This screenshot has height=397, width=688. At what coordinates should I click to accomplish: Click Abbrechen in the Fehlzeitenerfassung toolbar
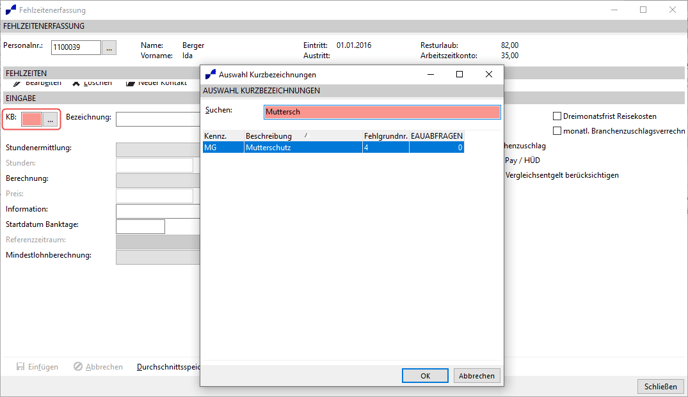[98, 367]
